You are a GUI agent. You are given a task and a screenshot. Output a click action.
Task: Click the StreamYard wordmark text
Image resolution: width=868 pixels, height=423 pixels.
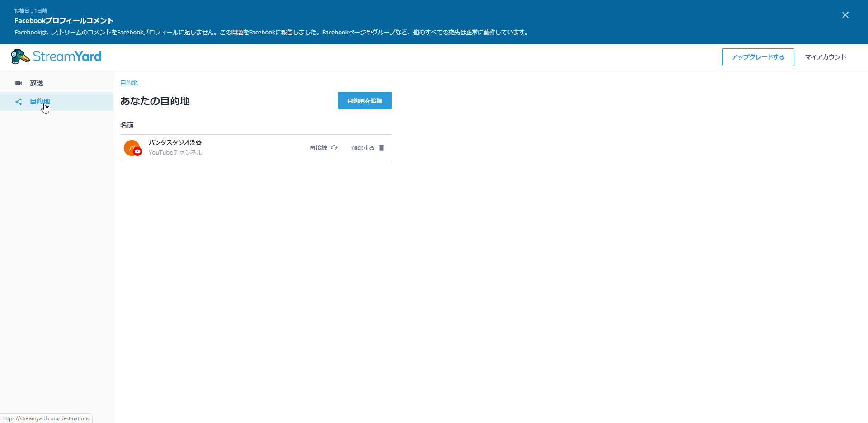coord(67,56)
